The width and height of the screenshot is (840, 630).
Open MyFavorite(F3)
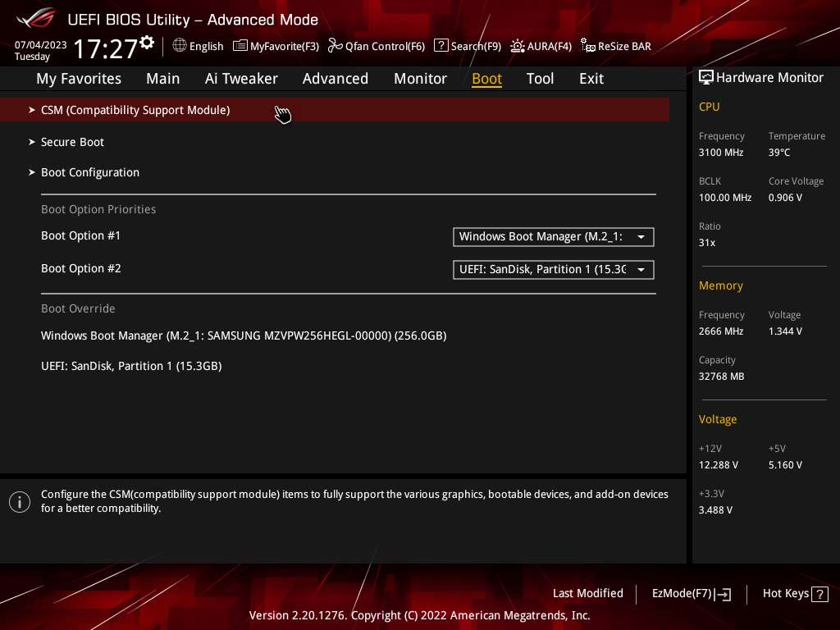pos(285,47)
